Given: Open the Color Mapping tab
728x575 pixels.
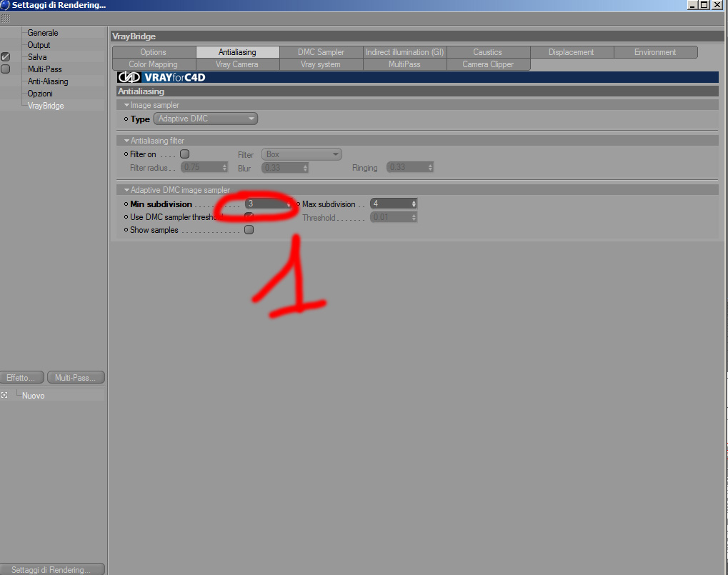Looking at the screenshot, I should (x=154, y=64).
